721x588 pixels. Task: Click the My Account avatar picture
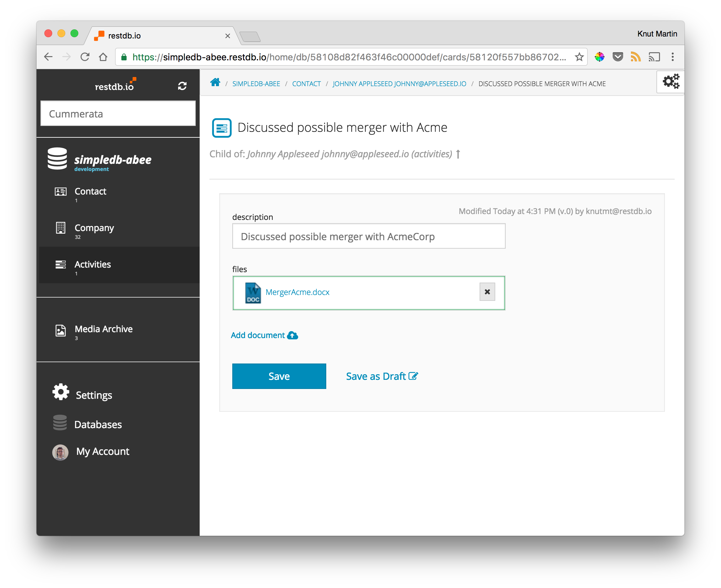[60, 452]
